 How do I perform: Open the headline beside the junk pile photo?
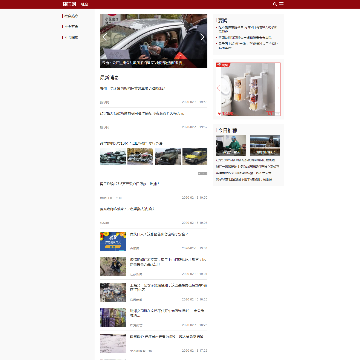click(168, 288)
